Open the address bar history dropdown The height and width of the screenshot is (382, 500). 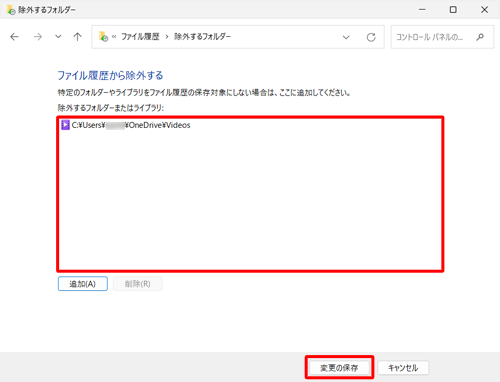point(346,37)
